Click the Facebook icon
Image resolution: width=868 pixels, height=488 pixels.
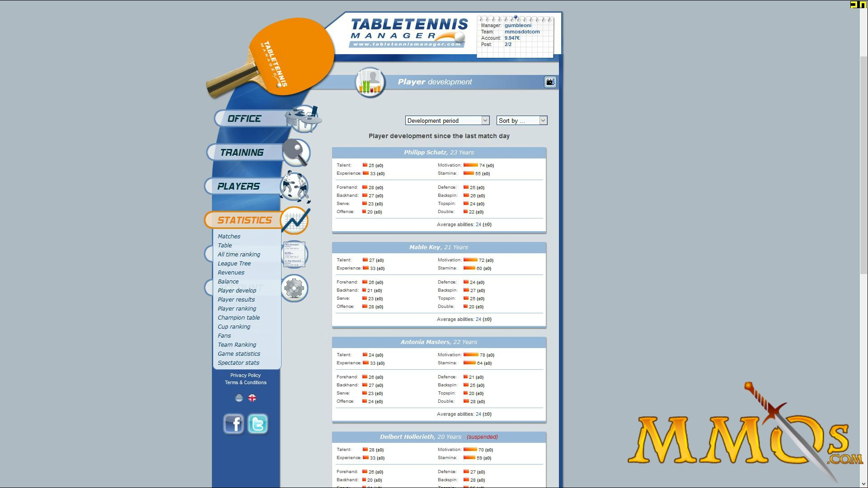point(234,424)
